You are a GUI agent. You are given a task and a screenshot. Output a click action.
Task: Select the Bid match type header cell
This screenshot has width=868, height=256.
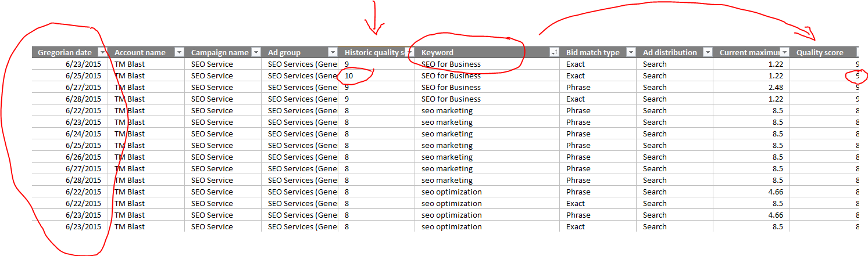coord(598,52)
